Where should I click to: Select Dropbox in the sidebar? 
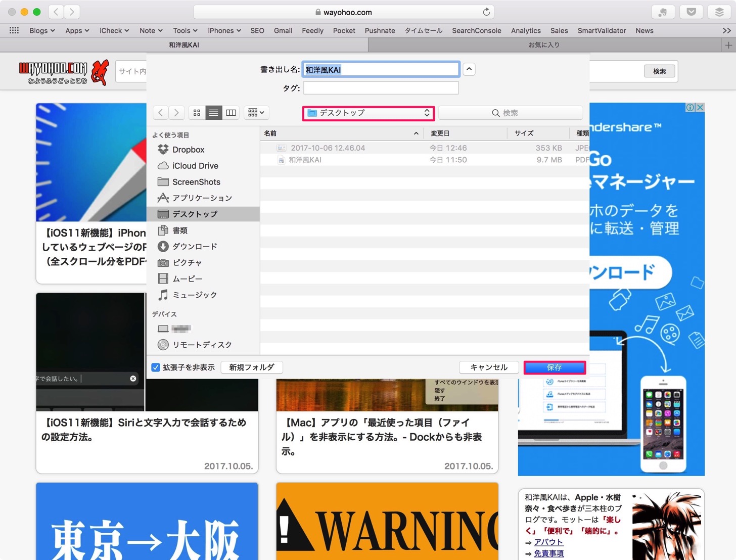coord(203,150)
